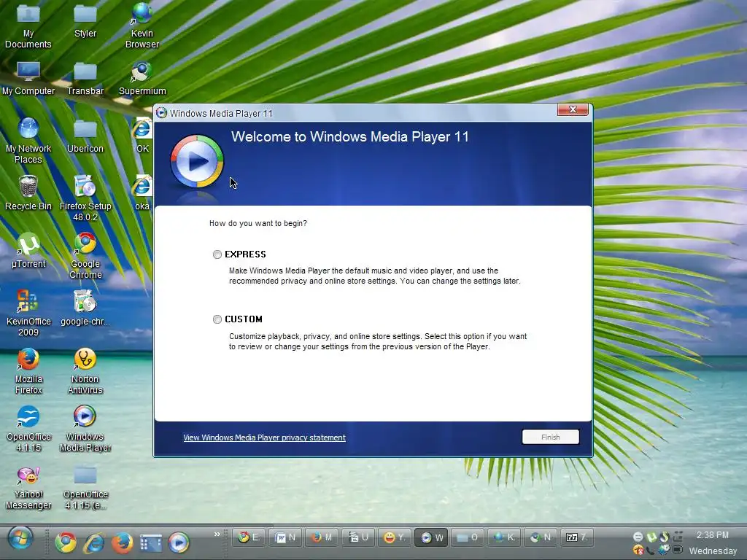Open My Network Places icon
This screenshot has height=560, width=747.
[28, 141]
